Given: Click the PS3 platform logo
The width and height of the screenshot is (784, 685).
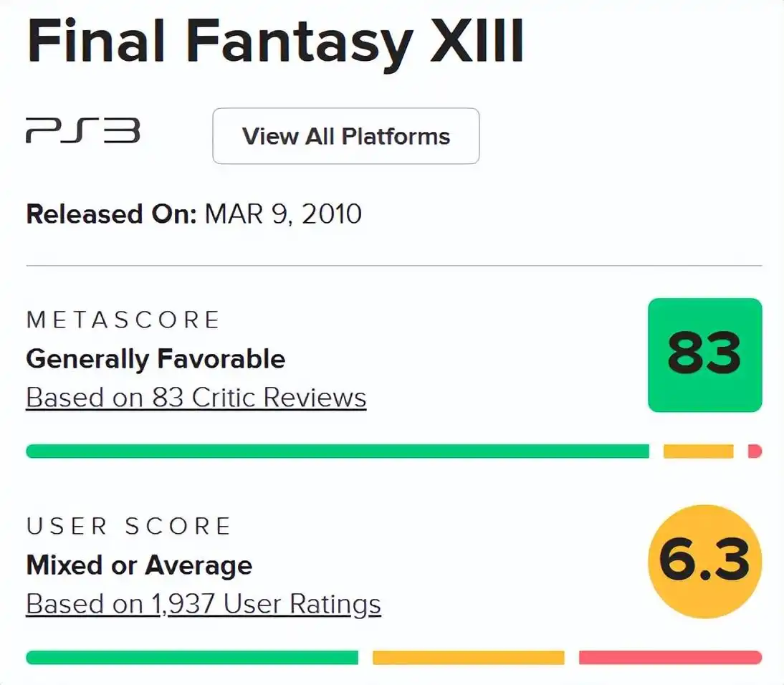Looking at the screenshot, I should (x=82, y=132).
